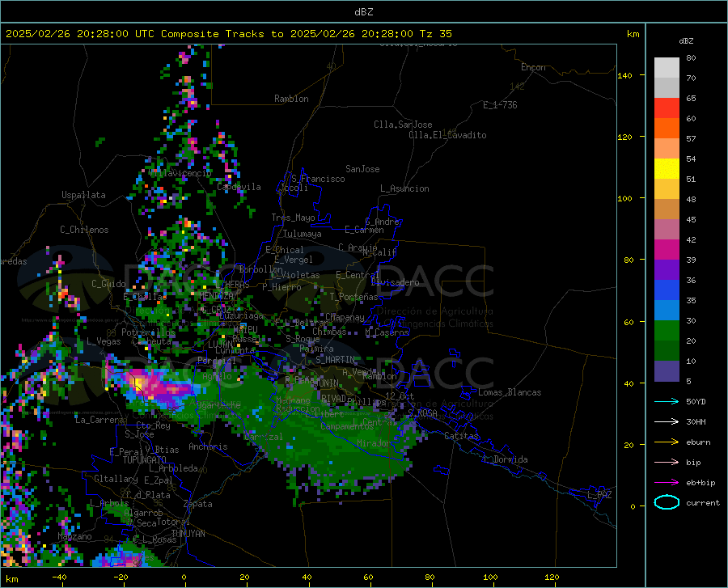Click the Zapata label
Screen dimensions: 728x588
[x=198, y=504]
